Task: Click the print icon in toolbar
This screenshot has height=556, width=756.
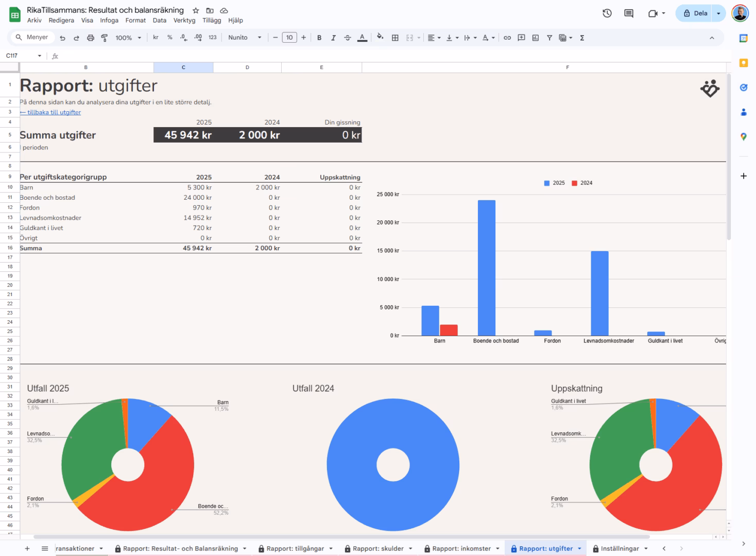Action: pos(91,38)
